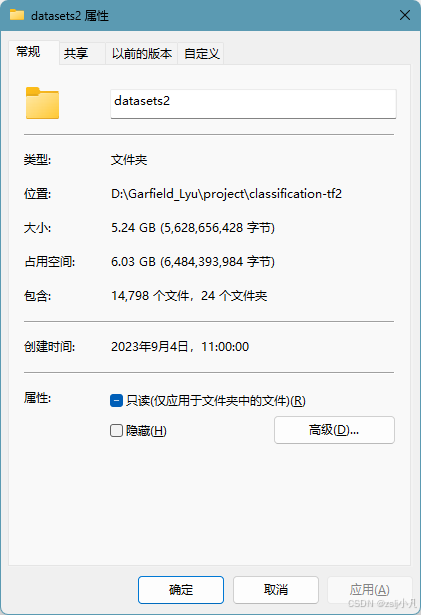Close the datasets2 属性 dialog
Screen dimensions: 421x615
(x=405, y=15)
